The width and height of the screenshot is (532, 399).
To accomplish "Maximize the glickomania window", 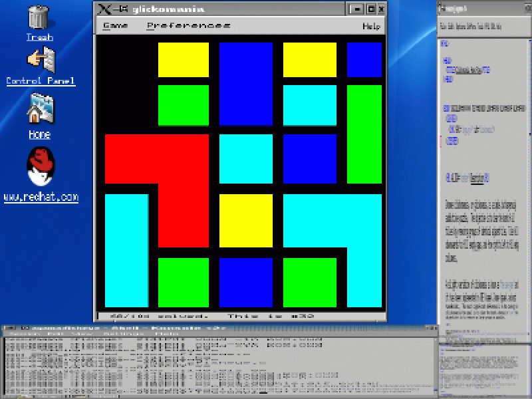I will point(370,9).
